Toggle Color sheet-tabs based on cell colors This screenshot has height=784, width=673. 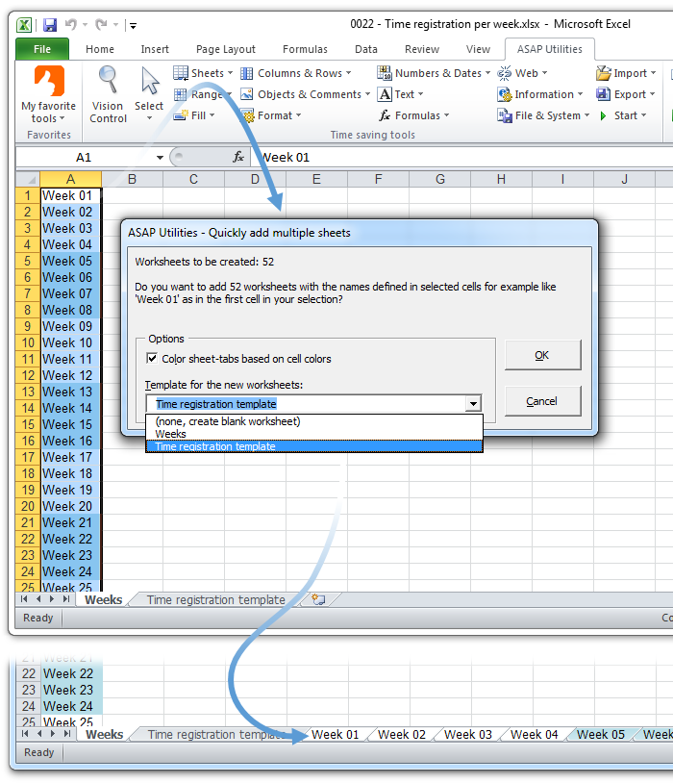[x=152, y=359]
